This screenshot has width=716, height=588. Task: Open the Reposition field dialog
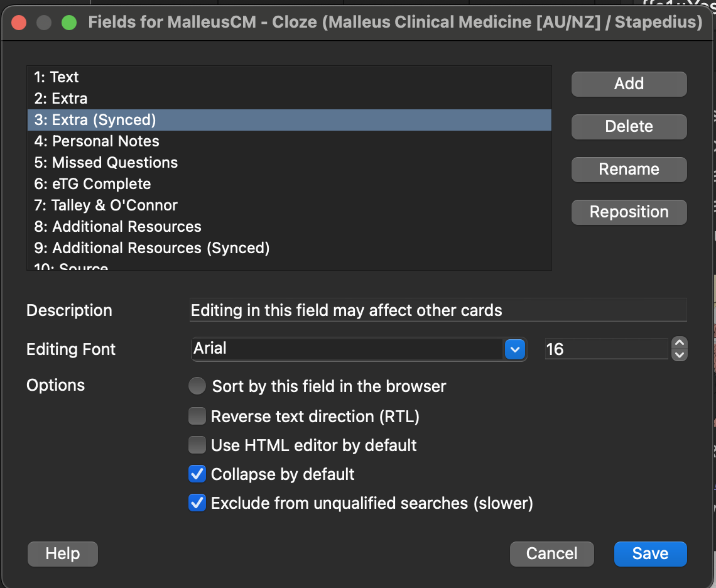(629, 212)
